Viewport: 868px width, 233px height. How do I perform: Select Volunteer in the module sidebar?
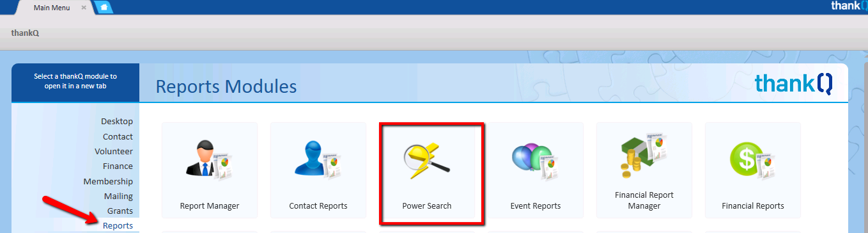pos(114,152)
